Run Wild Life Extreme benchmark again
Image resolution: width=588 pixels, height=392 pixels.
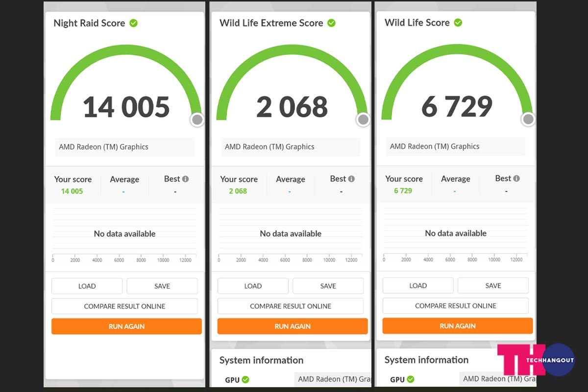293,326
